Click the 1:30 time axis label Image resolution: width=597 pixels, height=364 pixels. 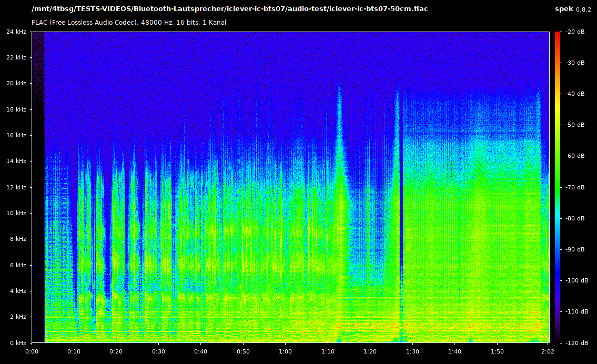pos(413,351)
